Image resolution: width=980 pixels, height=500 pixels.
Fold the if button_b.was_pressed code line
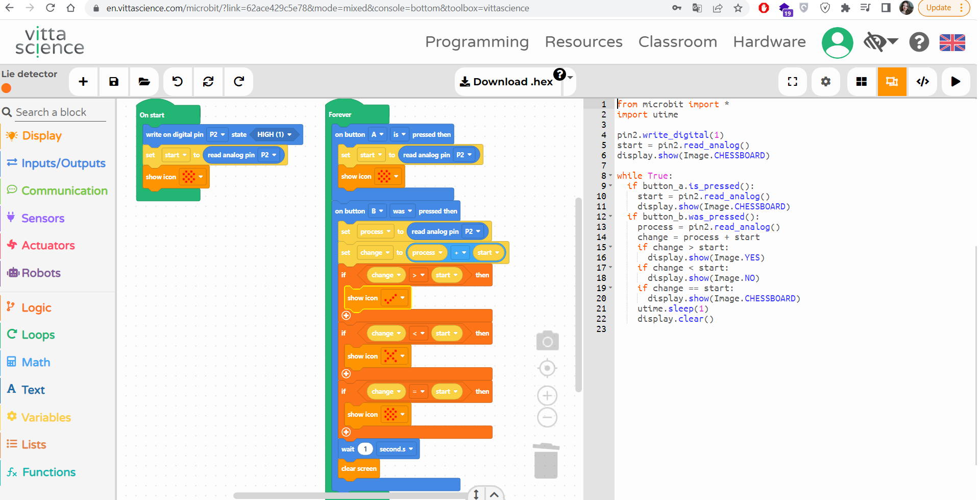coord(610,217)
